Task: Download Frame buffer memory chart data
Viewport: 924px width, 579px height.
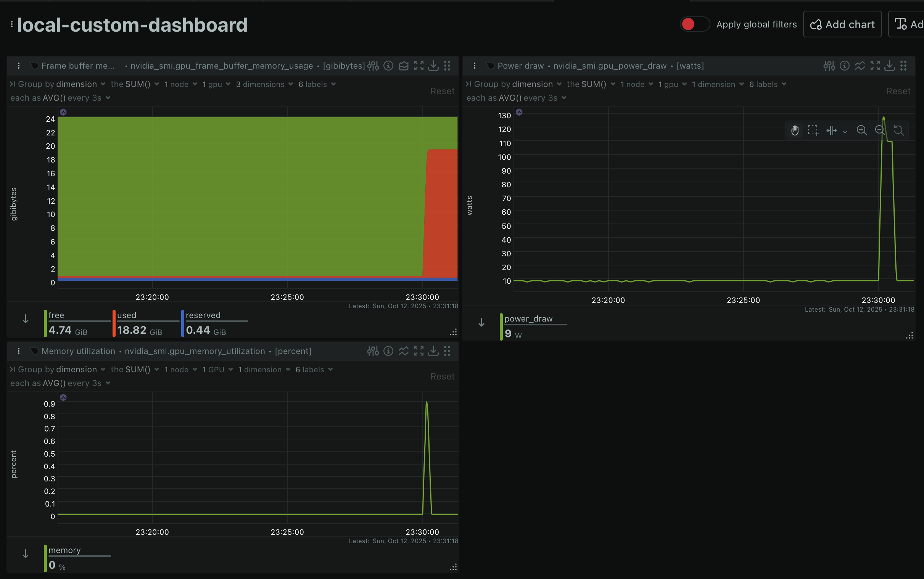Action: pyautogui.click(x=433, y=66)
